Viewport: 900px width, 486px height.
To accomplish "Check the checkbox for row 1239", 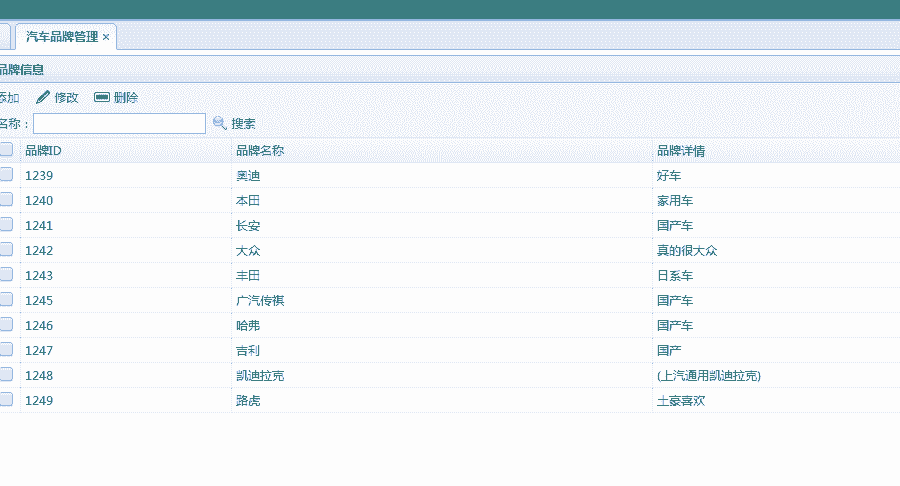I will tap(6, 174).
